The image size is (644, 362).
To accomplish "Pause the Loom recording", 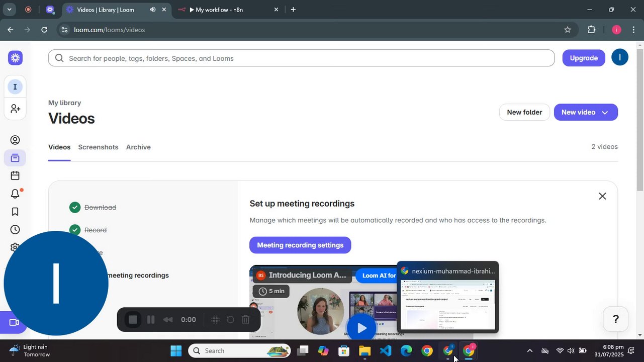I will pos(150,320).
